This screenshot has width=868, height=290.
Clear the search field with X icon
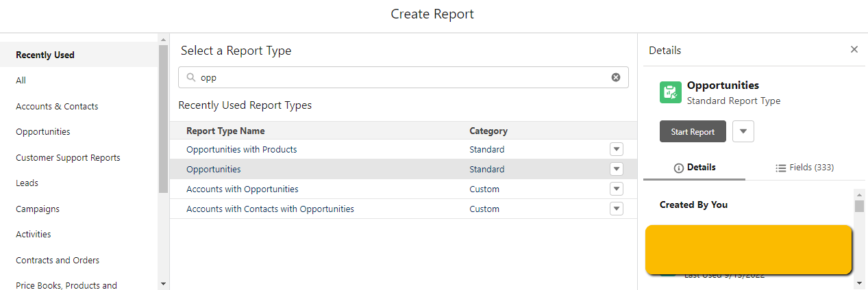(x=616, y=78)
